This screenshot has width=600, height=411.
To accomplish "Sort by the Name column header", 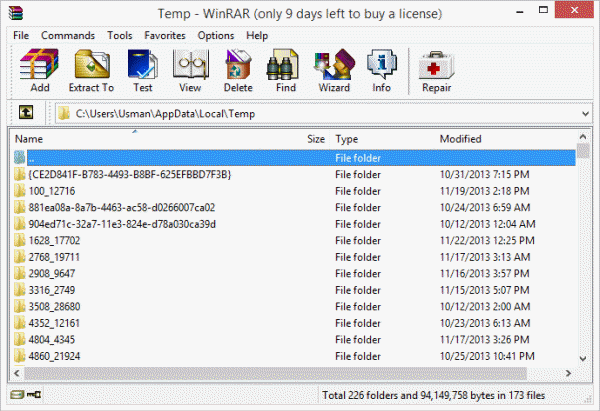I will coord(29,139).
